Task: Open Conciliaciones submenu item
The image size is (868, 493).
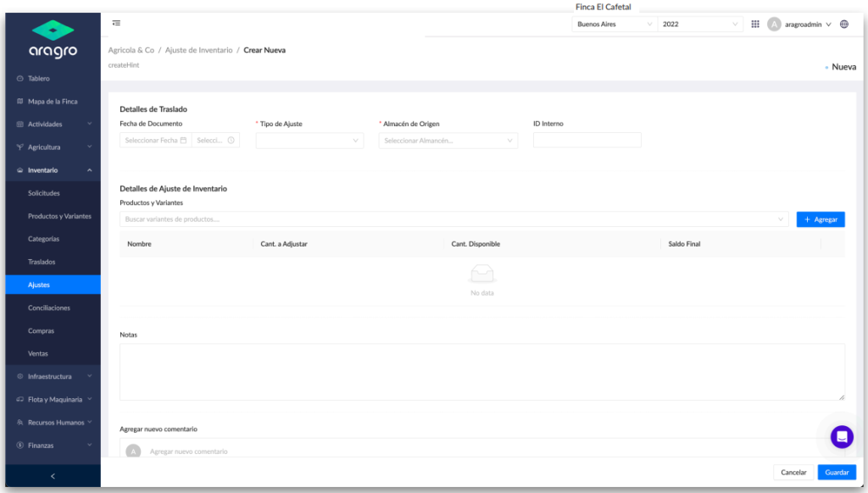Action: (53, 307)
